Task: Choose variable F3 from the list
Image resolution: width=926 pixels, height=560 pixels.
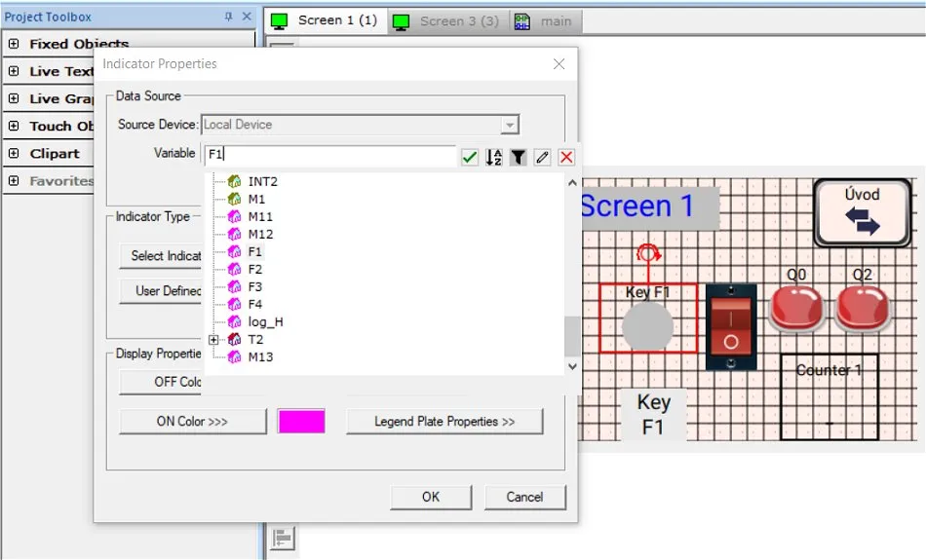Action: 255,287
